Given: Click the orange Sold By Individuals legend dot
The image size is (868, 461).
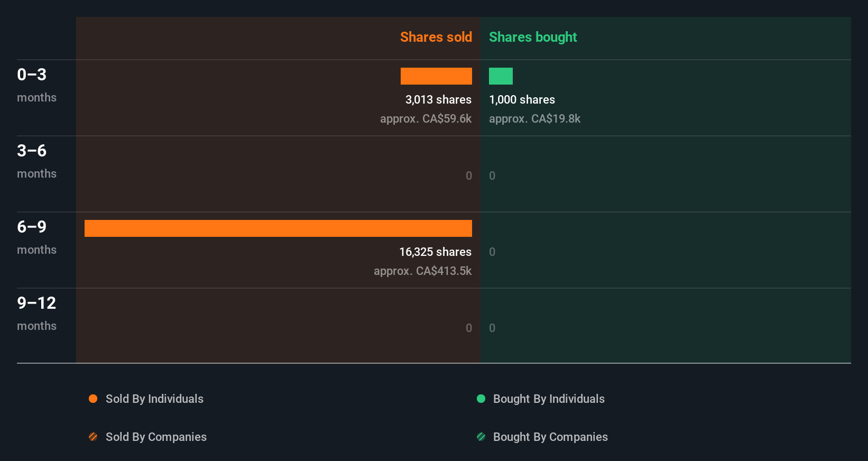Looking at the screenshot, I should (x=93, y=399).
